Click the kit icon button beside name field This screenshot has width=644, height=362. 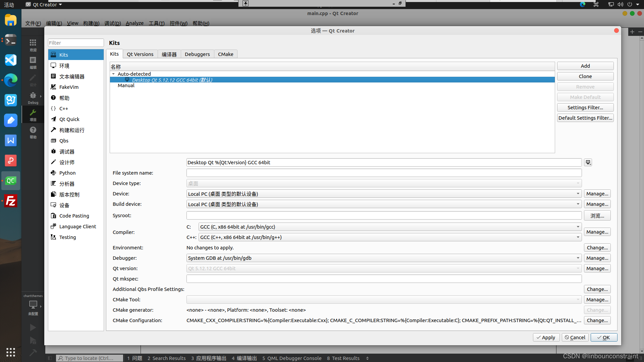point(588,163)
